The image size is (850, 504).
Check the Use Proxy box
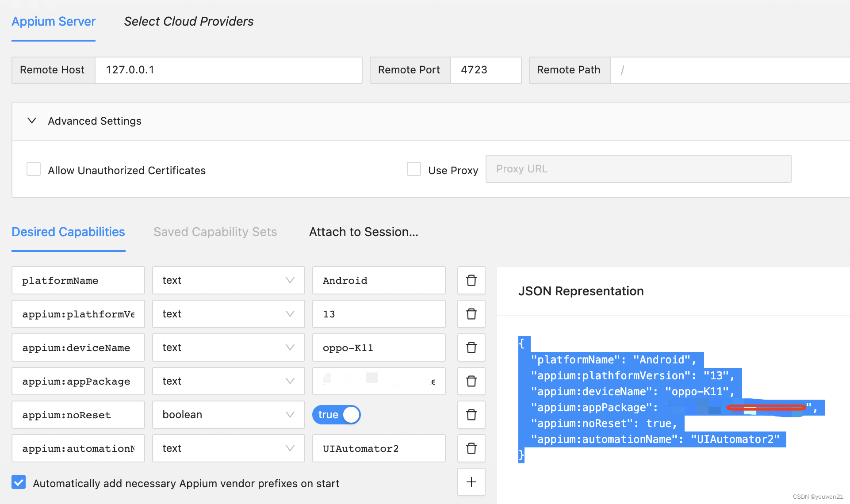click(x=414, y=169)
